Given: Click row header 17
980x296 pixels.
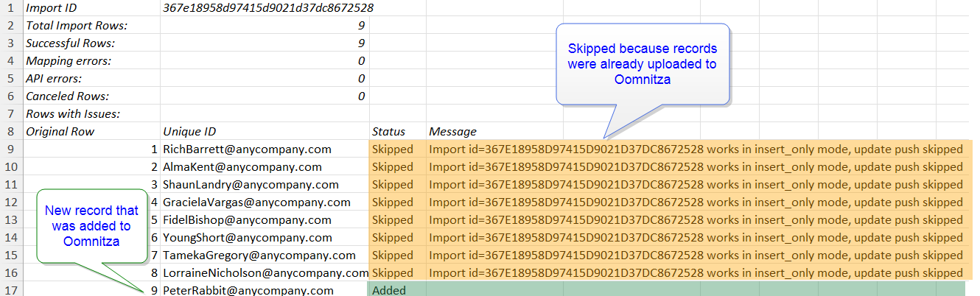Looking at the screenshot, I should pos(11,290).
